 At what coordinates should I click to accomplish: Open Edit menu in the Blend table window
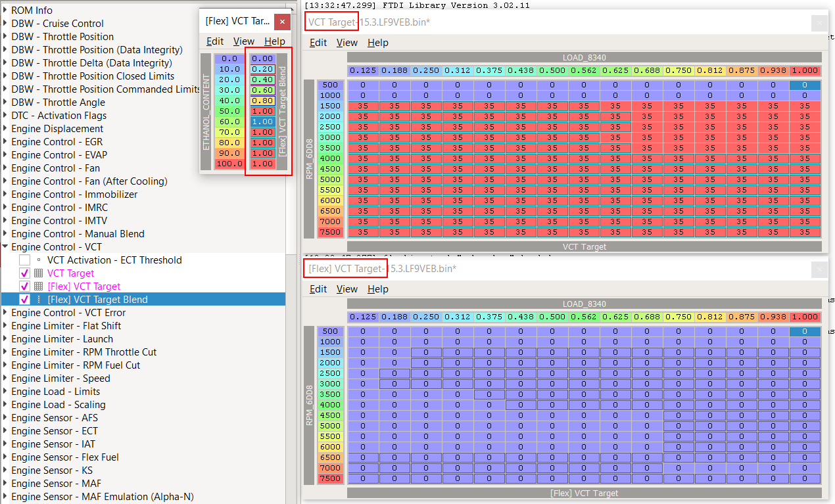[215, 41]
